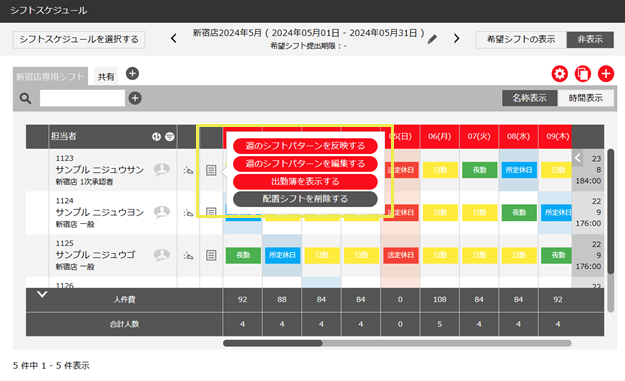Viewport: 625px width, 381px height.
Task: Switch to 名称表示 view
Action: point(529,98)
